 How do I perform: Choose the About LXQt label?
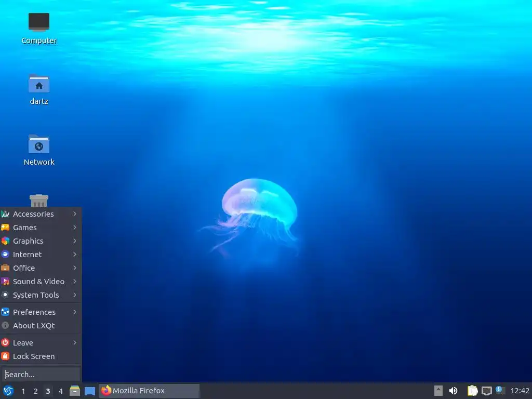click(x=34, y=325)
